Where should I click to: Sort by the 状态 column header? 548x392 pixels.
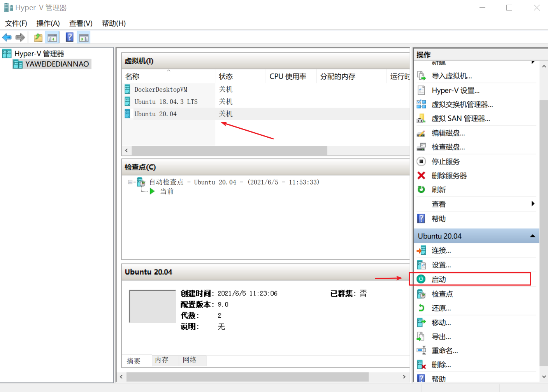[241, 76]
